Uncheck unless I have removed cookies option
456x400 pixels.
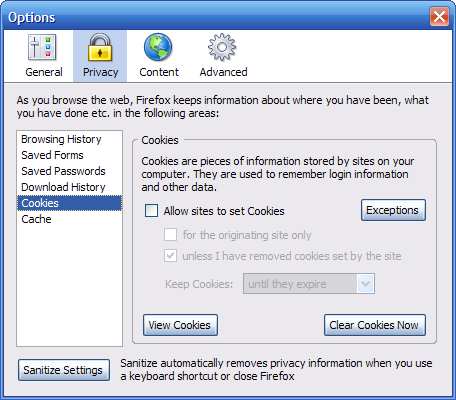tap(170, 256)
